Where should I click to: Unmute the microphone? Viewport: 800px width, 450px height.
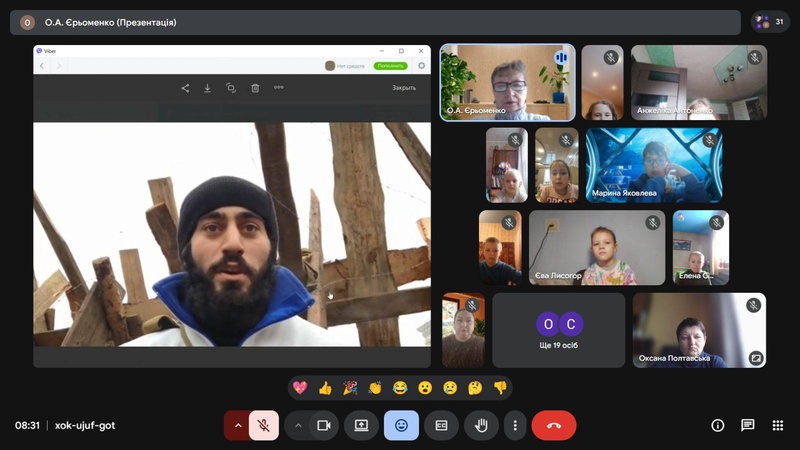tap(264, 425)
